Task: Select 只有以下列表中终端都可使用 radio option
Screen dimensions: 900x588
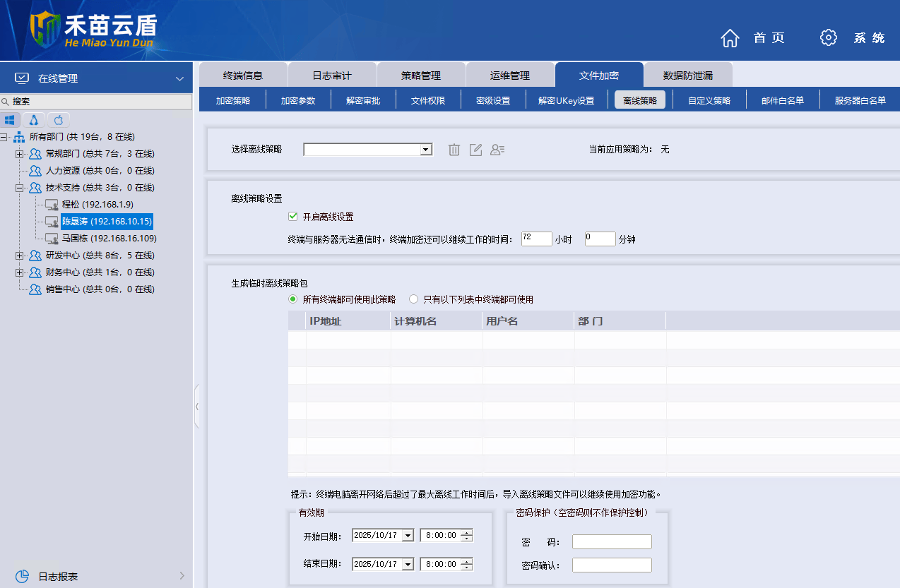Action: pyautogui.click(x=414, y=299)
